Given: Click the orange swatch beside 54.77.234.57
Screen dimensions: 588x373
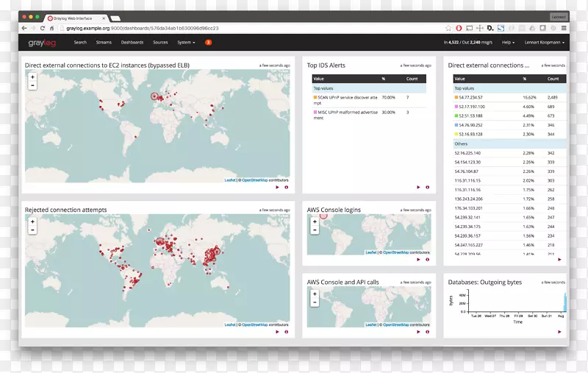Looking at the screenshot, I should (x=456, y=97).
